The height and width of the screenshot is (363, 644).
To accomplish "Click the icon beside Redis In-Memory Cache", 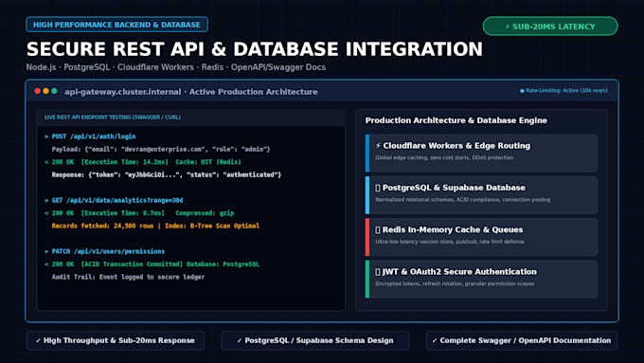I will [x=378, y=229].
